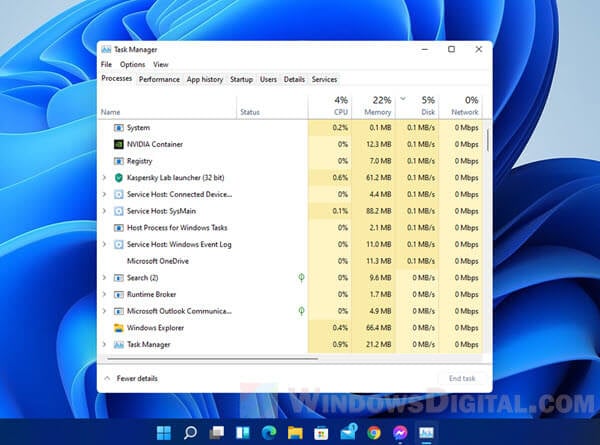This screenshot has width=600, height=445.
Task: Switch to the Details tab
Action: point(294,79)
